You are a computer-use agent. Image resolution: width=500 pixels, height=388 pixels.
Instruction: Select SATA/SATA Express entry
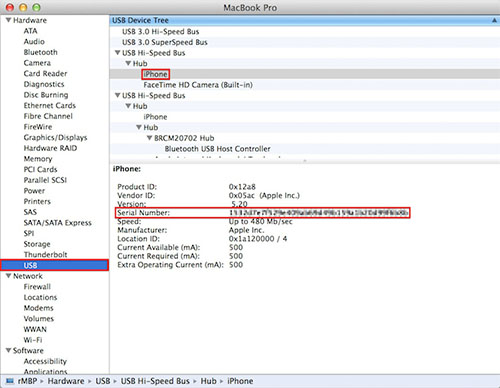(57, 223)
